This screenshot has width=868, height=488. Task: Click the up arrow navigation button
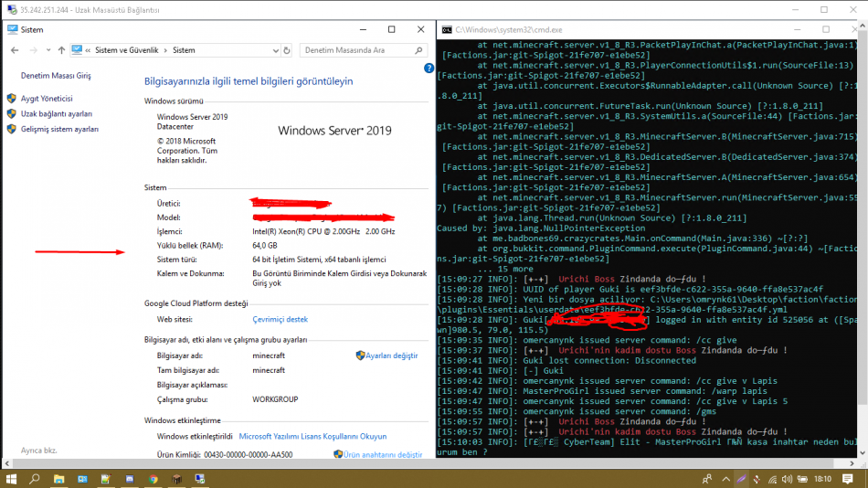tap(61, 50)
